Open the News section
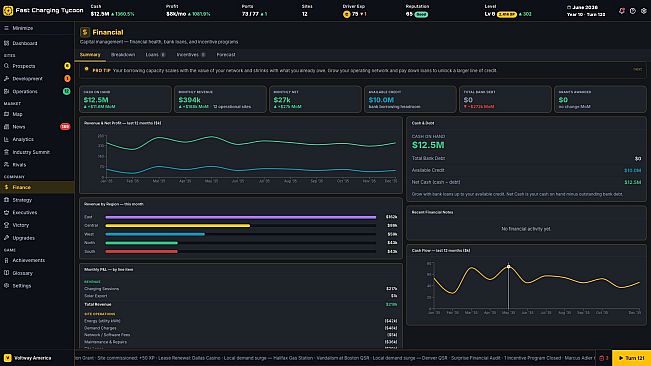 point(37,127)
